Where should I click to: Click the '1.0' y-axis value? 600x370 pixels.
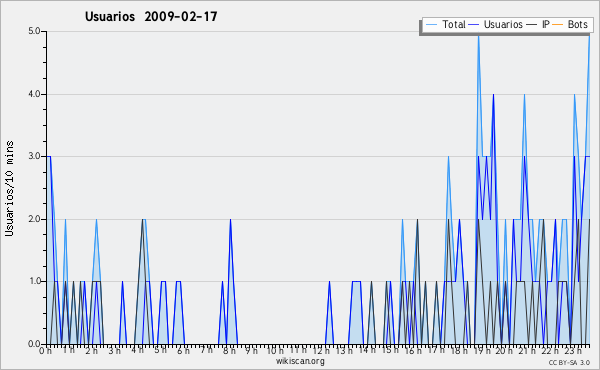pos(34,281)
